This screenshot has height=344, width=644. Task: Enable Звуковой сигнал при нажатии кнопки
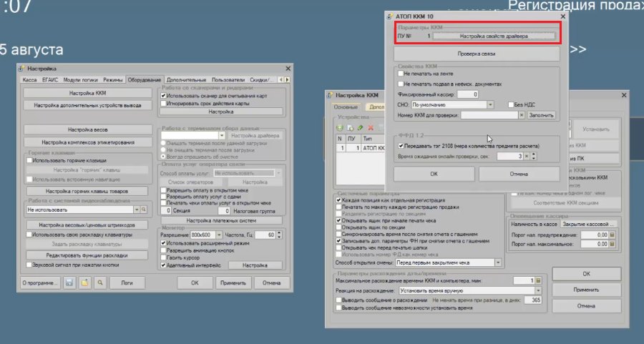[29, 265]
